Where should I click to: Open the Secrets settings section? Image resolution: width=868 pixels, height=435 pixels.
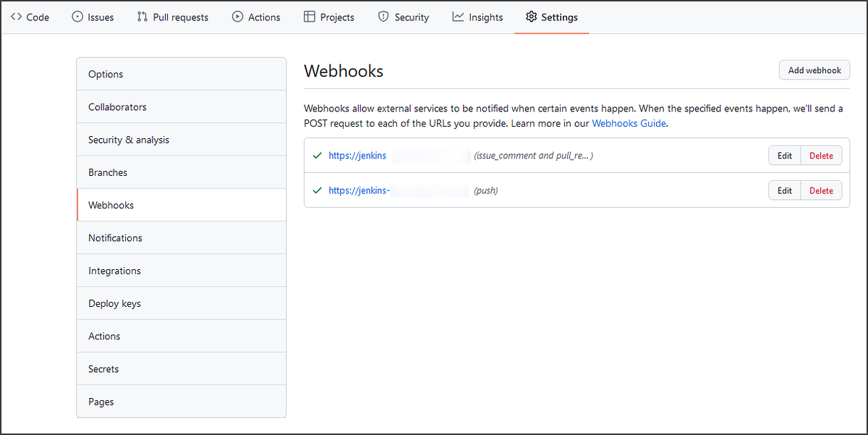tap(103, 368)
